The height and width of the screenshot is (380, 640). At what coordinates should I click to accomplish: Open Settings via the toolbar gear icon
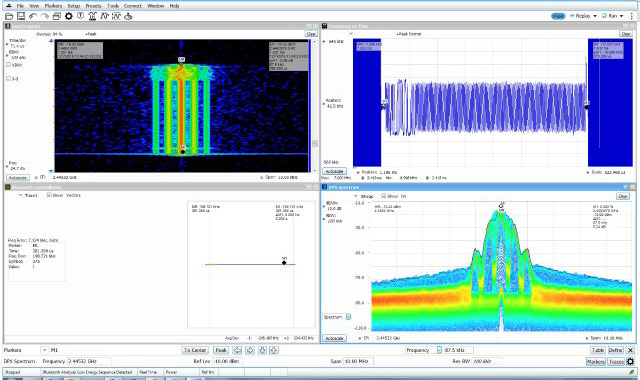pos(69,16)
